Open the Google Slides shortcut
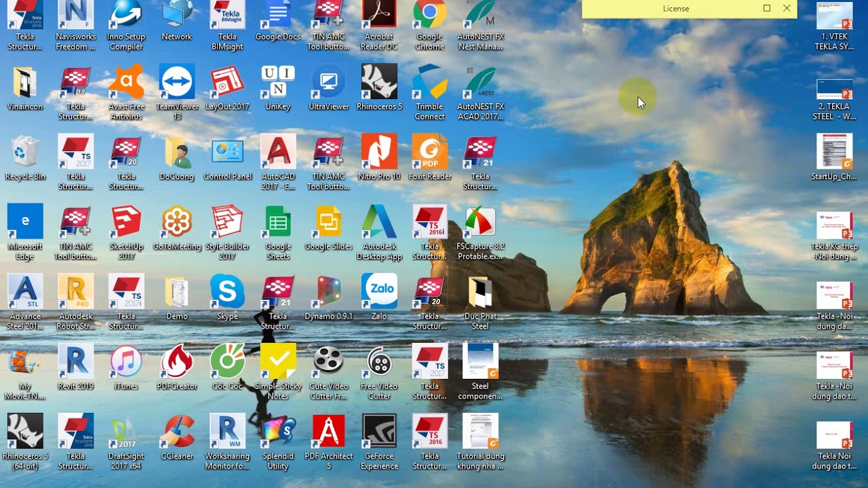Viewport: 868px width, 488px height. point(329,228)
